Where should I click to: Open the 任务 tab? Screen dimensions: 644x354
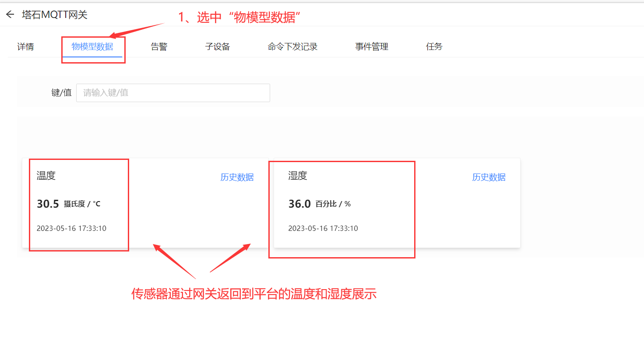tap(434, 47)
